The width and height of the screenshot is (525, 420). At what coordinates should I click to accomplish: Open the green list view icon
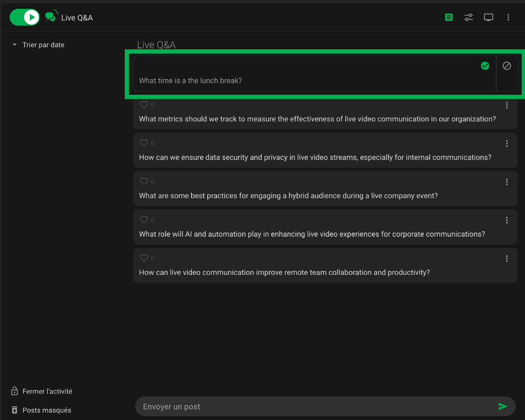(448, 17)
